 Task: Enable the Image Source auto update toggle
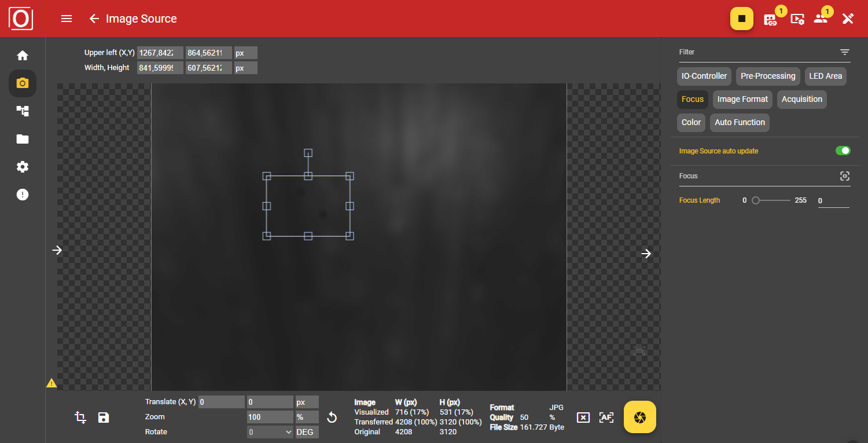click(843, 151)
